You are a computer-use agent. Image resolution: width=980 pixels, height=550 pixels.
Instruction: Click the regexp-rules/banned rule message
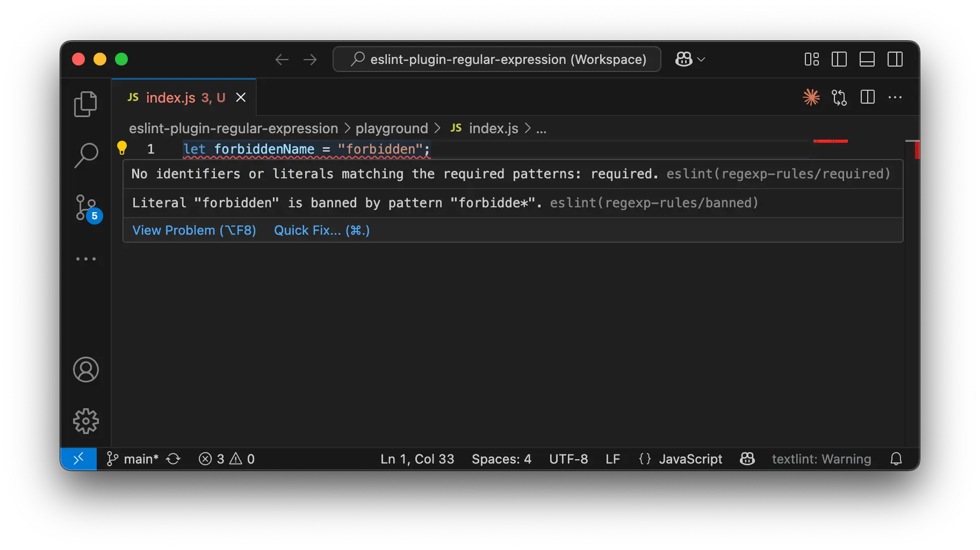445,203
